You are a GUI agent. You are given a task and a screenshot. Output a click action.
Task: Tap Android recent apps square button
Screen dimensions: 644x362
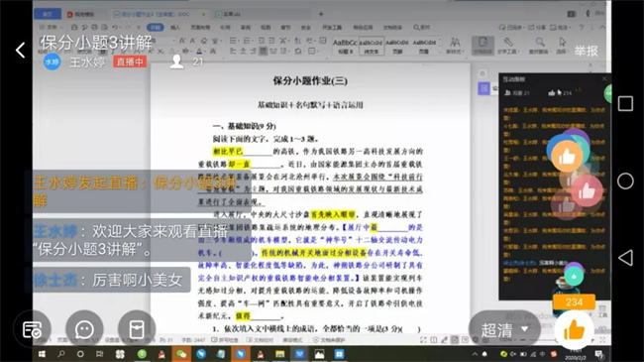pyautogui.click(x=625, y=104)
